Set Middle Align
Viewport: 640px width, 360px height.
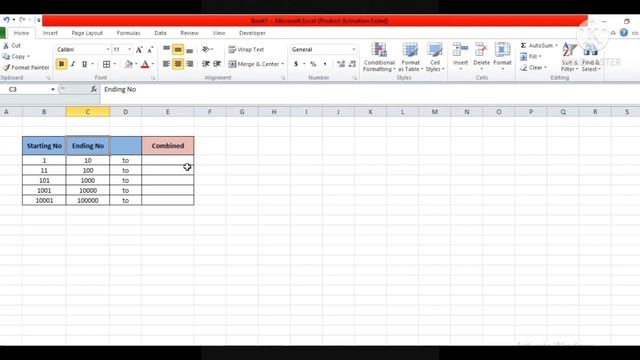click(x=178, y=49)
